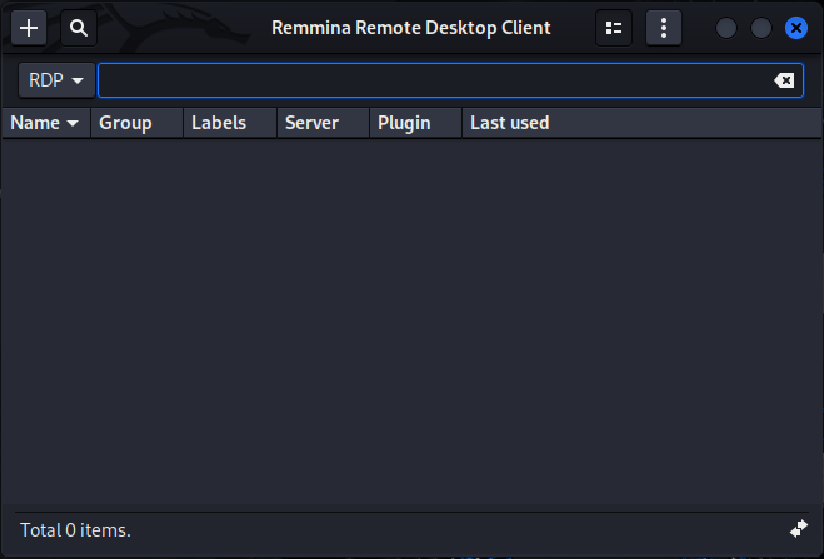
Task: Close the Remmina window
Action: coord(796,28)
